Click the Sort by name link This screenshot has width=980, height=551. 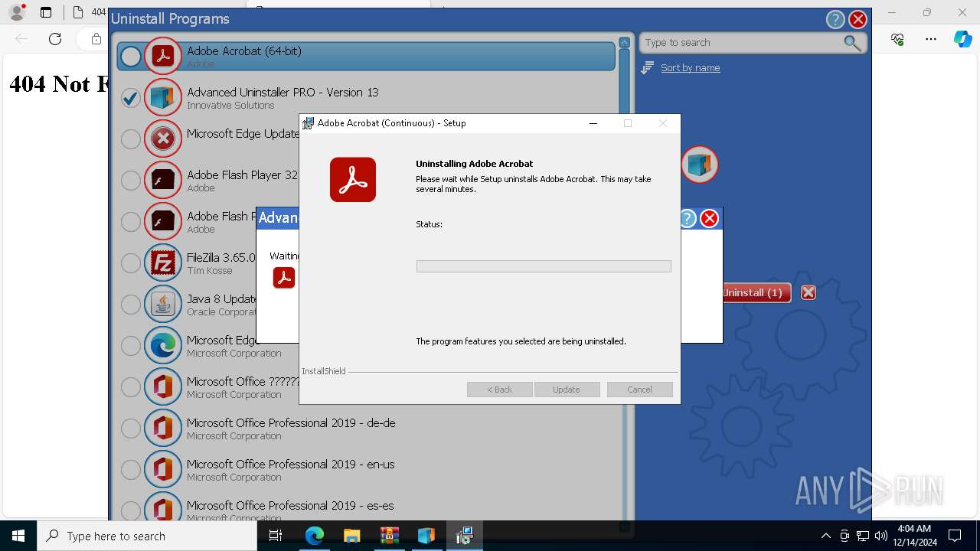click(690, 68)
